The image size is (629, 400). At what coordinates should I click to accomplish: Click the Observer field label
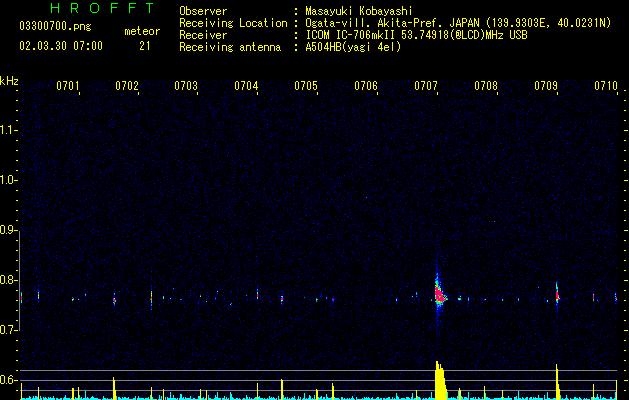(203, 11)
